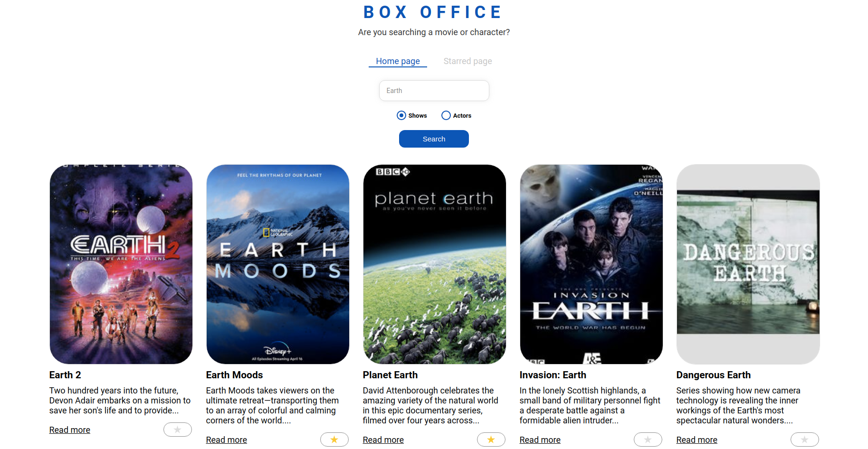The width and height of the screenshot is (868, 449).
Task: Open Read more for Invasion: Earth
Action: [x=540, y=440]
